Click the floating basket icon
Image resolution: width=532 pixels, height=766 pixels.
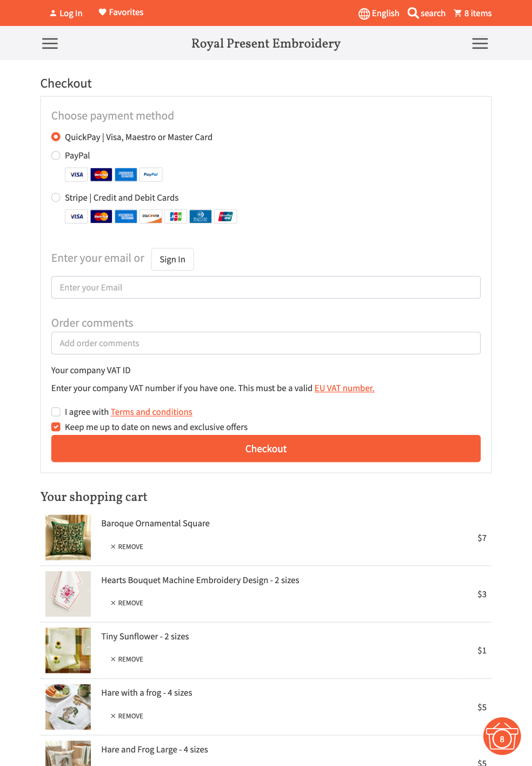tap(502, 736)
